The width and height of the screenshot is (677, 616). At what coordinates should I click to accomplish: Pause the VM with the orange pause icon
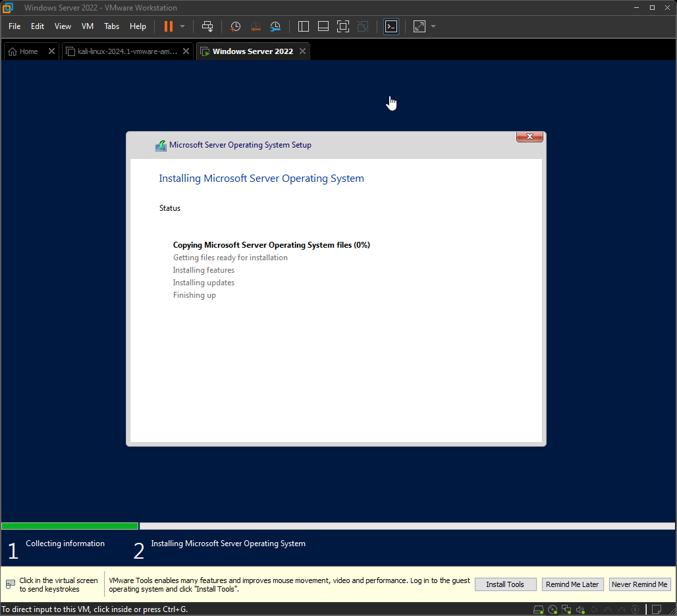click(169, 26)
